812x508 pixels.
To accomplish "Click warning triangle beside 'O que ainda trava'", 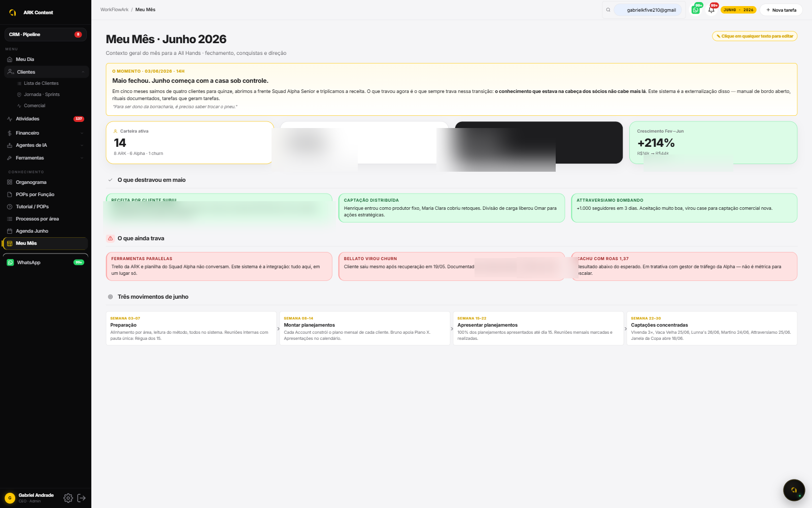I will (110, 238).
